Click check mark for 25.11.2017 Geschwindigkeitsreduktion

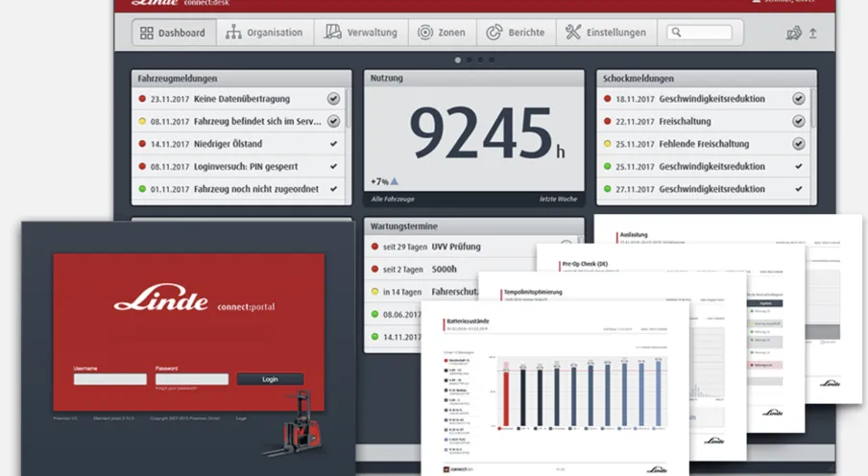coord(798,166)
